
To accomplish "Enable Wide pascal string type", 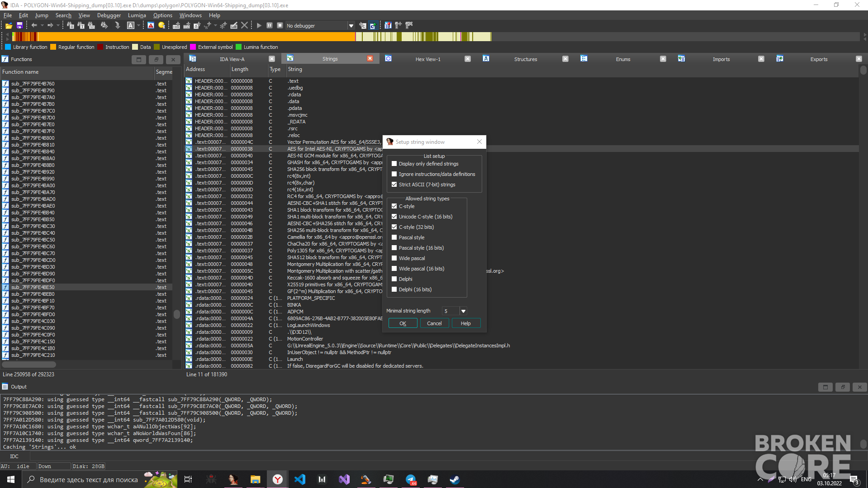I will (x=394, y=258).
